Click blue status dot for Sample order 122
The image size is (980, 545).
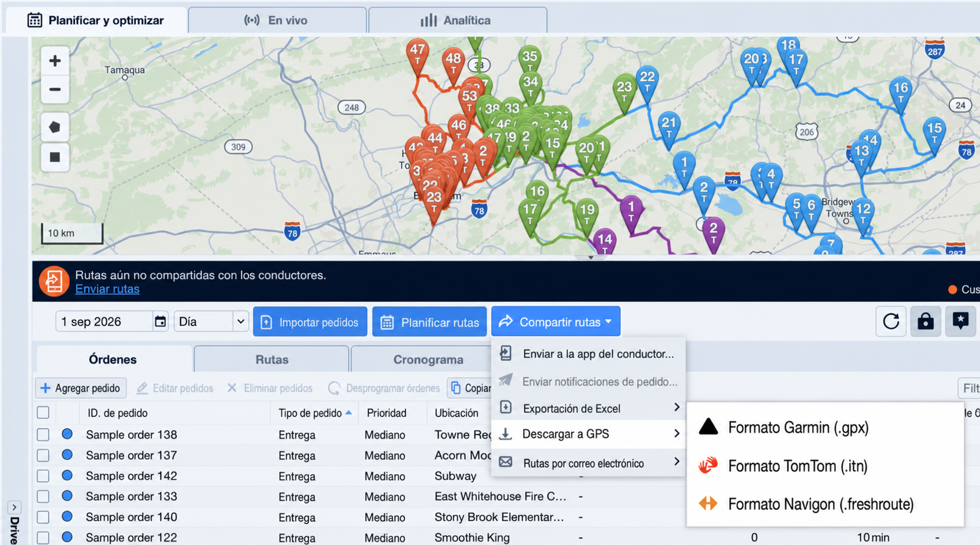(x=67, y=536)
